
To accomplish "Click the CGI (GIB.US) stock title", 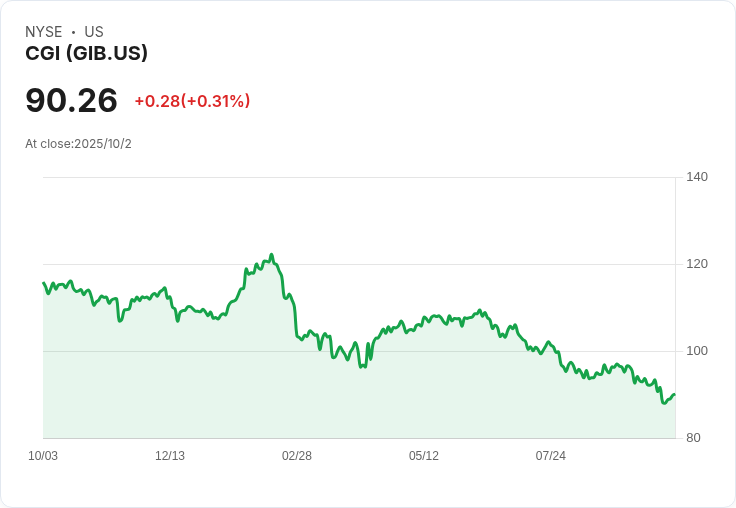I will tap(86, 54).
